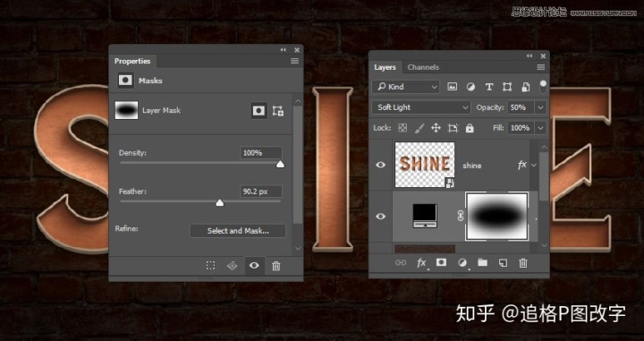Apply mask icon in Properties footer
Viewport: 644px width, 341px height.
[x=232, y=266]
